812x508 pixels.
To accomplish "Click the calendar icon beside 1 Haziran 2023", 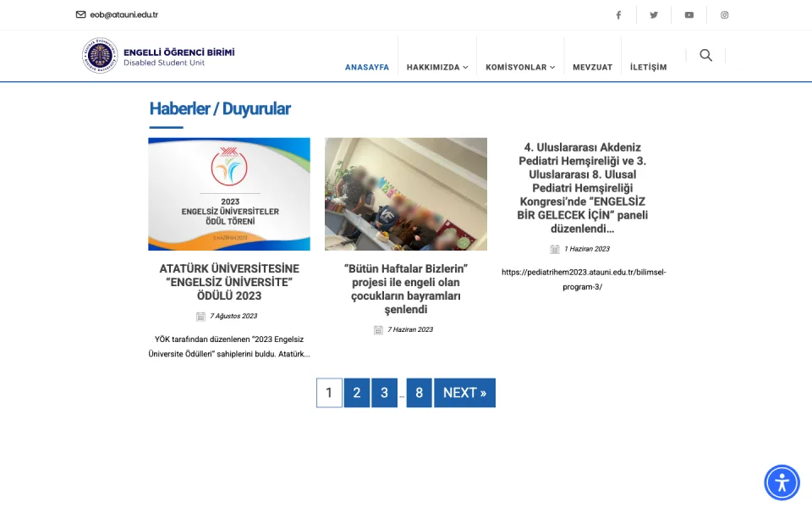I will click(x=555, y=249).
